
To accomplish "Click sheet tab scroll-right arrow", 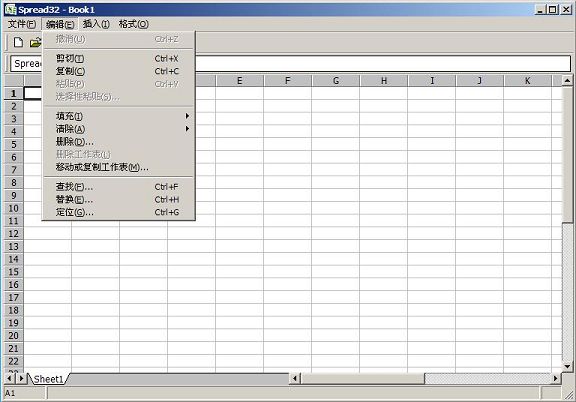I will click(21, 378).
